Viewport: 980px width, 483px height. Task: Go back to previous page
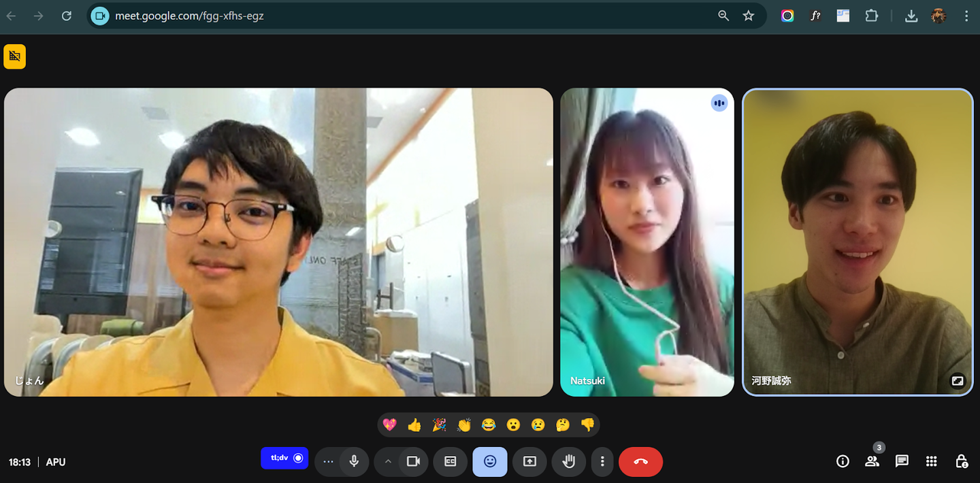tap(11, 16)
